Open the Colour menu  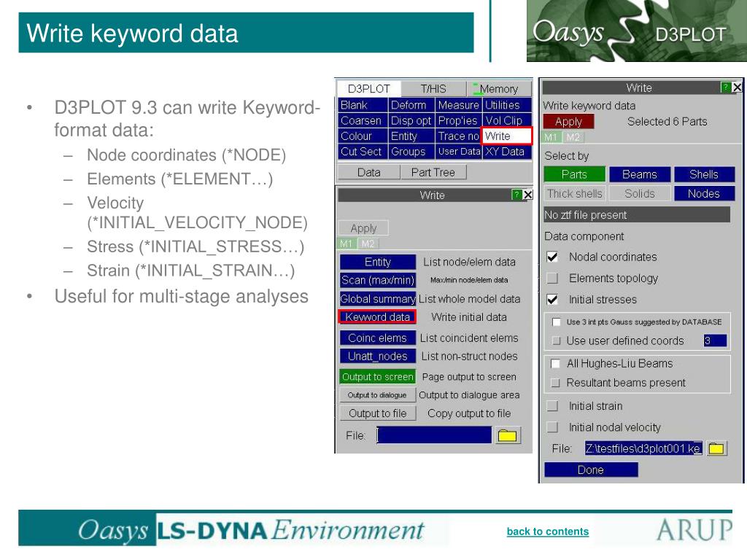(x=363, y=136)
